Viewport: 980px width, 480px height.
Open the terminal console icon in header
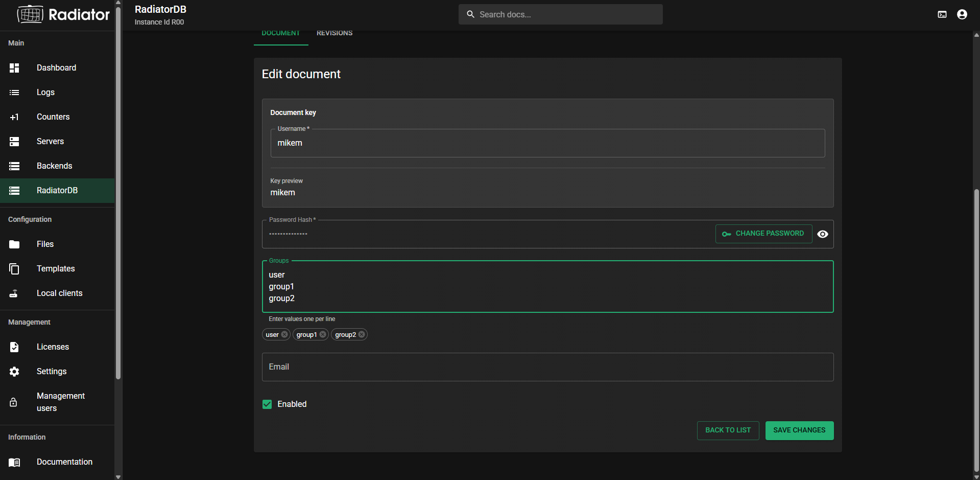pos(942,14)
